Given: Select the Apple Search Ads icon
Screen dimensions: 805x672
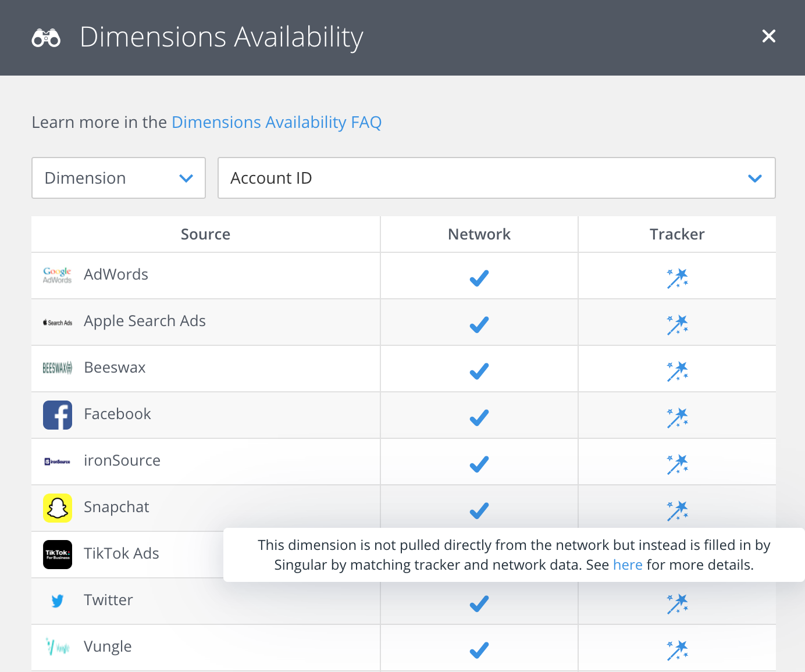Looking at the screenshot, I should coord(57,321).
